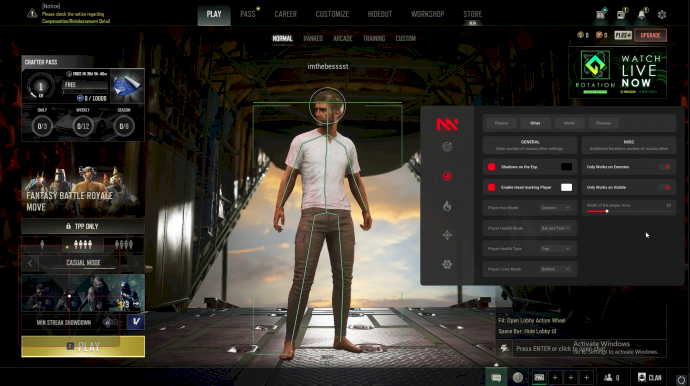Select the highlighted squad slot in bottom bar
Viewport: 690px width, 386px height.
[539, 377]
